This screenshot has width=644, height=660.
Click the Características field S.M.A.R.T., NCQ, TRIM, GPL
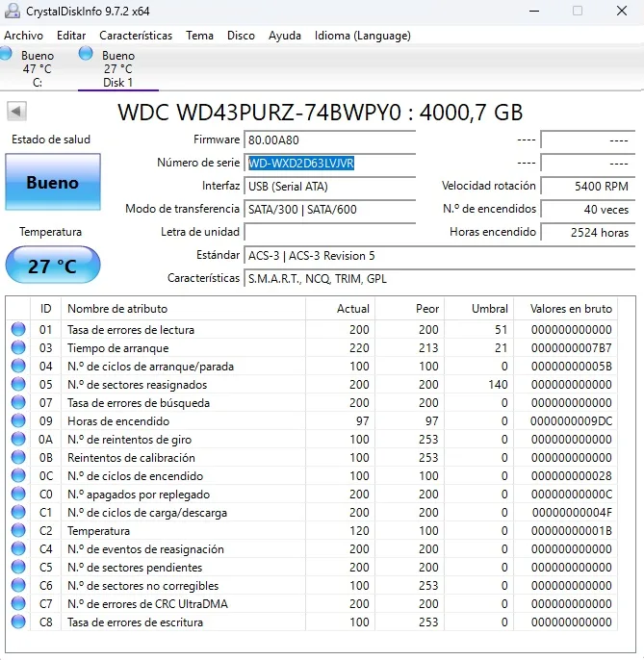click(439, 279)
